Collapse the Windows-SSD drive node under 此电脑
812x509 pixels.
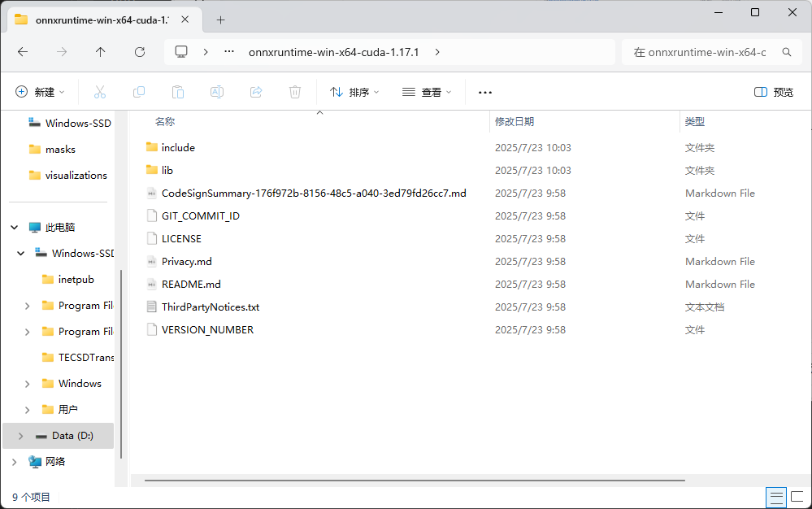(20, 253)
